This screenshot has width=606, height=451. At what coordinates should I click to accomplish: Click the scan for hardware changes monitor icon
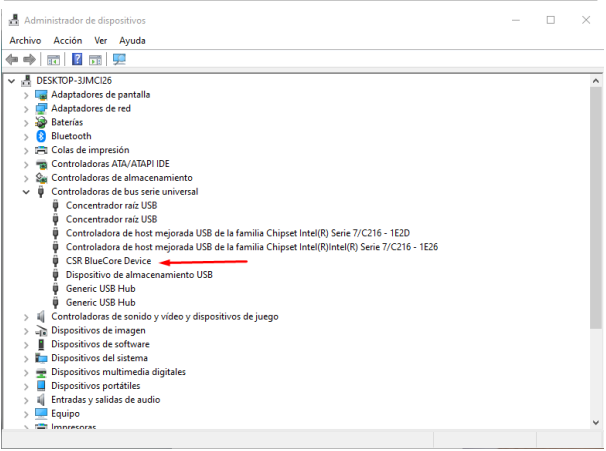pyautogui.click(x=120, y=59)
